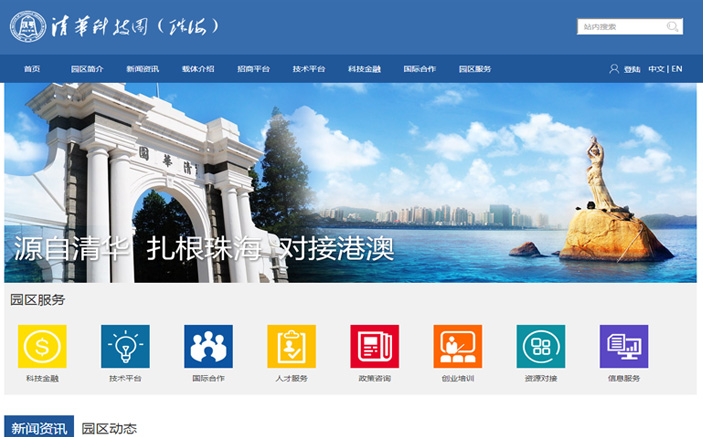Click the 登陆 login link
703x437 pixels.
(632, 69)
